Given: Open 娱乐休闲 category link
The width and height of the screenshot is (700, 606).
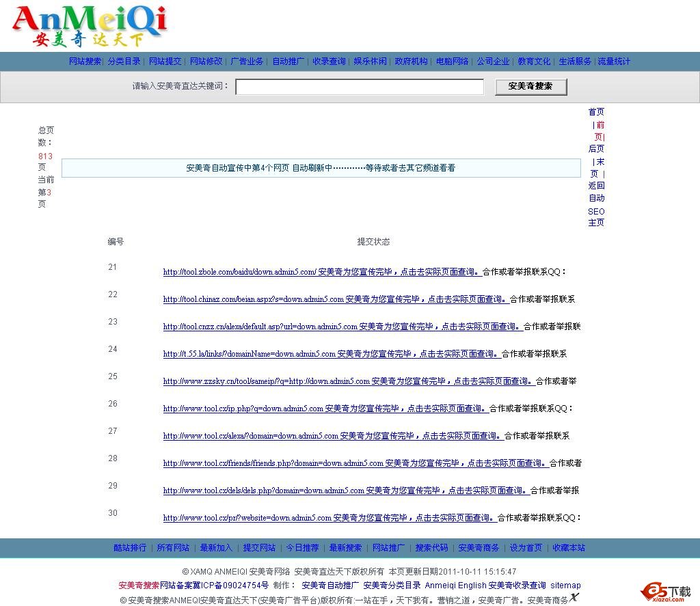Looking at the screenshot, I should click(x=370, y=61).
